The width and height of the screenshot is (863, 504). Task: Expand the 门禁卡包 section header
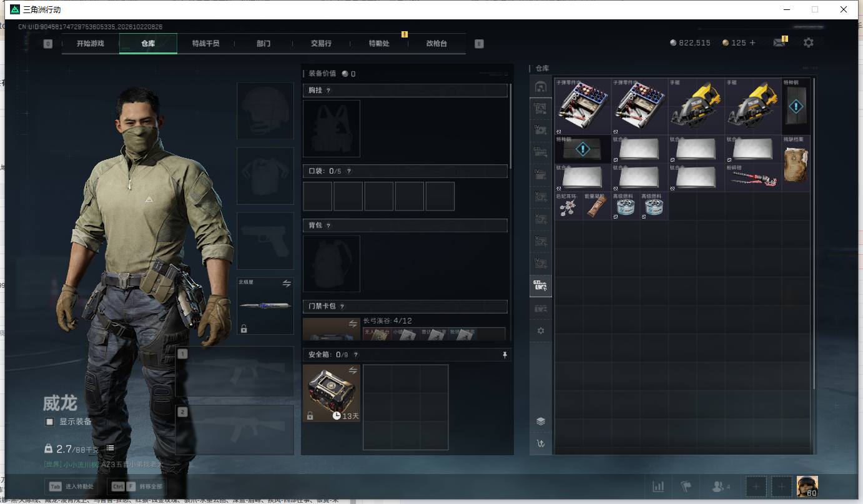[x=405, y=306]
